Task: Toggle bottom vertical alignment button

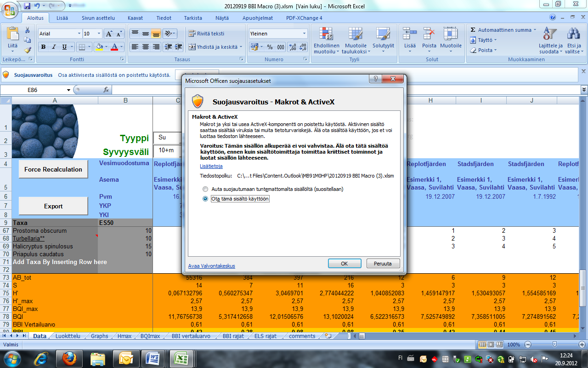Action: click(x=156, y=34)
